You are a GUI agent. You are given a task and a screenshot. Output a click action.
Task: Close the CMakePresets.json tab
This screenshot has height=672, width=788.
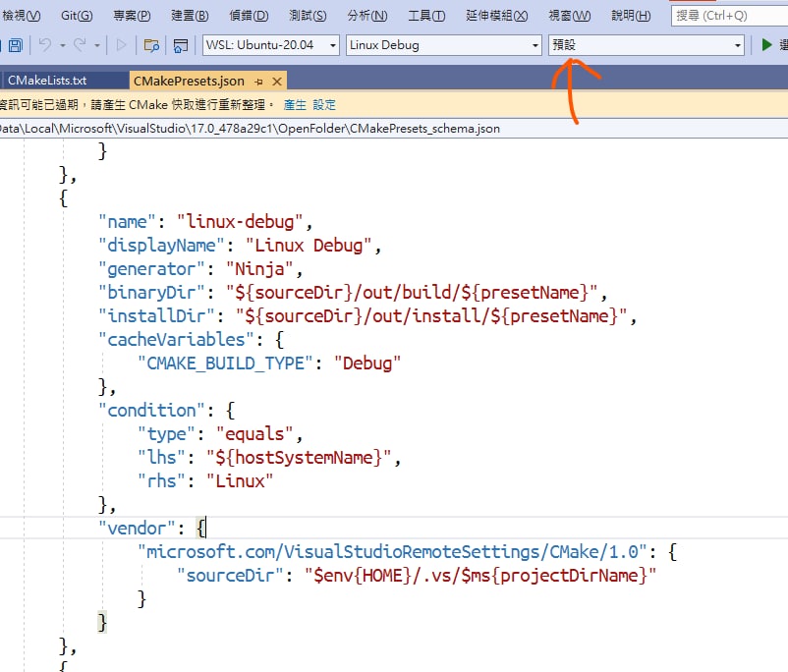click(277, 82)
